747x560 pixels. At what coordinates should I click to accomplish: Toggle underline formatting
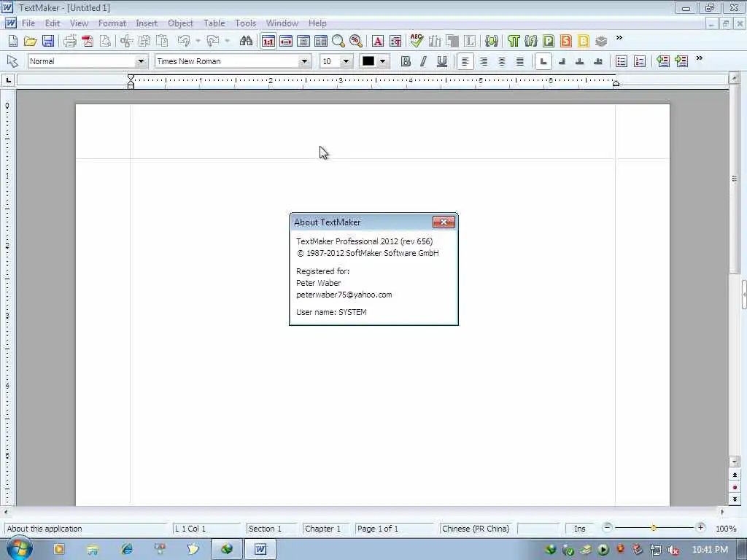tap(441, 61)
